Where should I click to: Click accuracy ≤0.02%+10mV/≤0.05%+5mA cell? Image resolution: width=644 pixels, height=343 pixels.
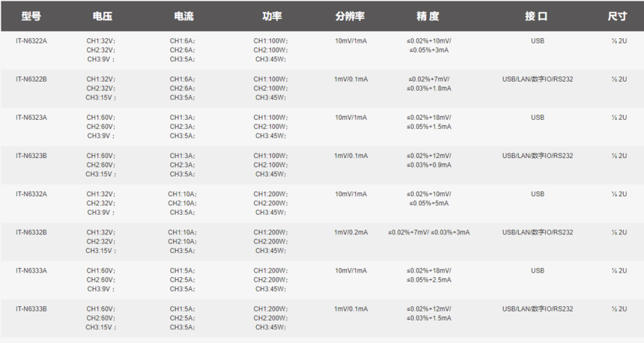point(429,198)
